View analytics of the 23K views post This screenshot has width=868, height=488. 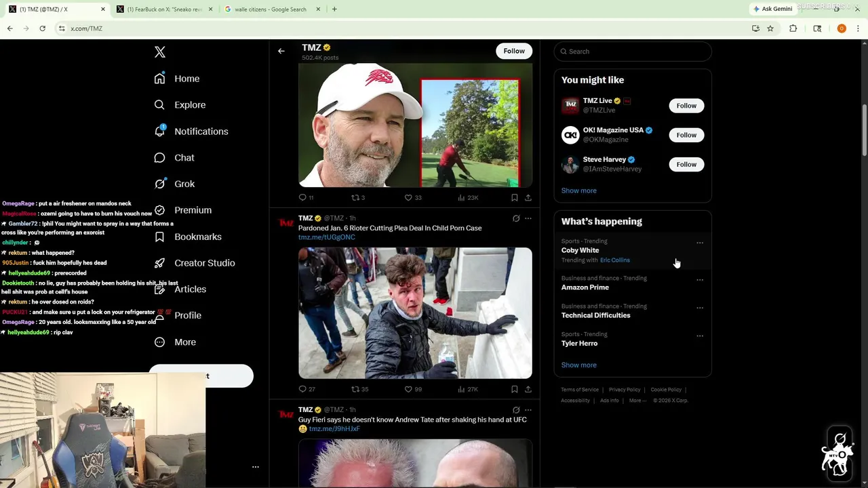point(468,197)
